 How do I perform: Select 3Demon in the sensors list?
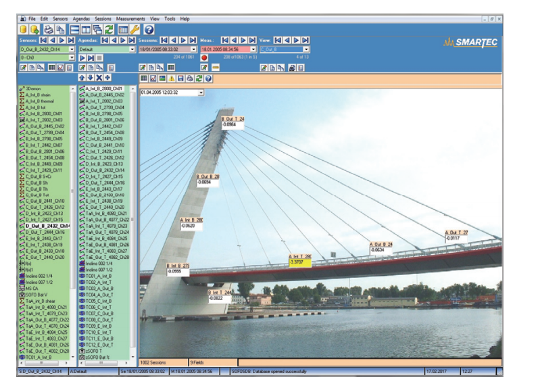pos(34,89)
